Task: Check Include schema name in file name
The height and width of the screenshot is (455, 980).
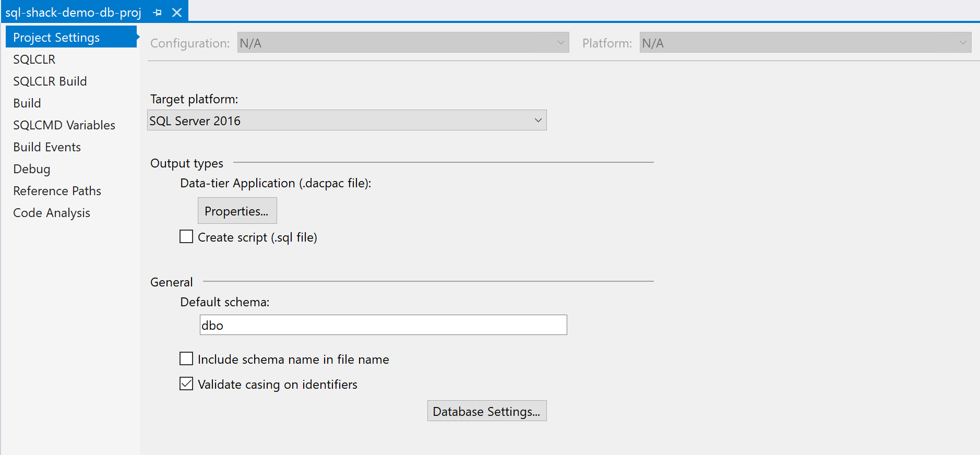Action: 186,359
